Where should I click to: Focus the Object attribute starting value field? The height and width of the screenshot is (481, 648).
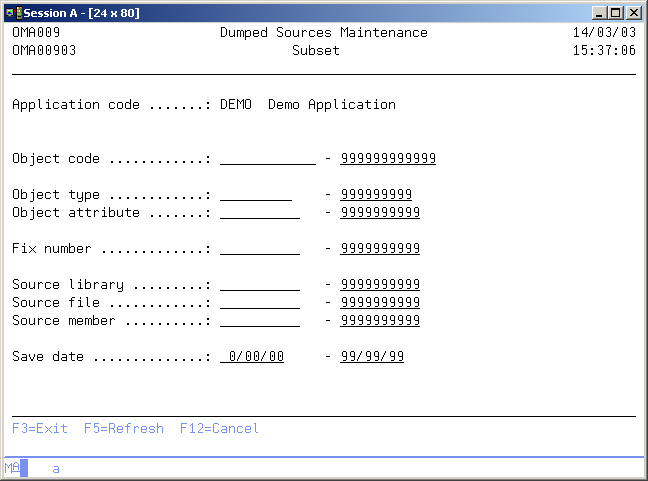[259, 212]
